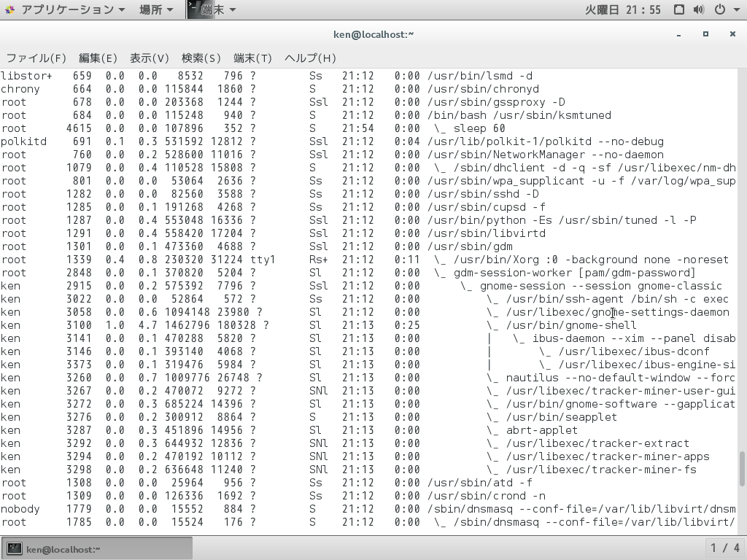Maximize the ken@localhost terminal window
Screen dimensions: 747x560
[x=705, y=34]
